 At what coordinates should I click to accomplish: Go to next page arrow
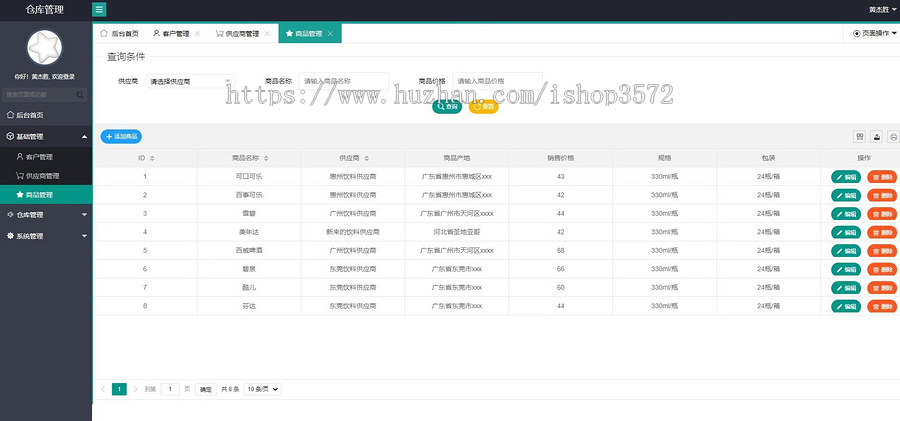135,389
